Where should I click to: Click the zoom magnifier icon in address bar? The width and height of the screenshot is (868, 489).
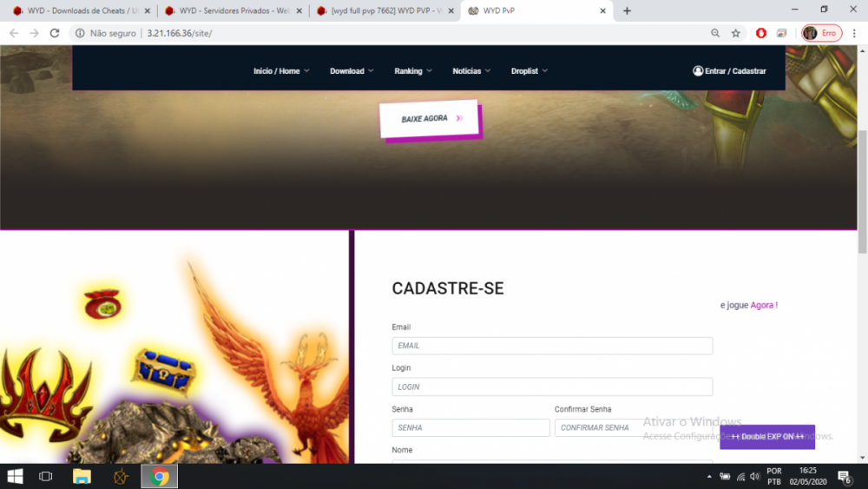pyautogui.click(x=715, y=33)
